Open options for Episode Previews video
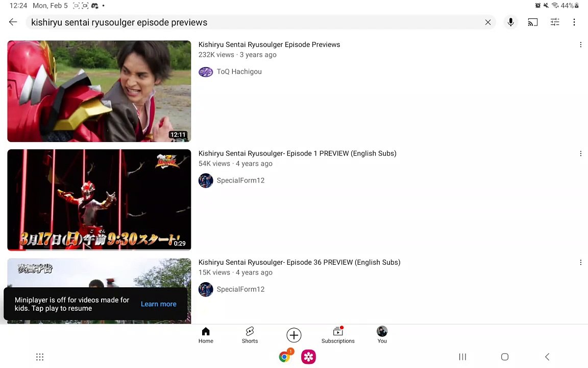This screenshot has height=368, width=588. (x=580, y=44)
